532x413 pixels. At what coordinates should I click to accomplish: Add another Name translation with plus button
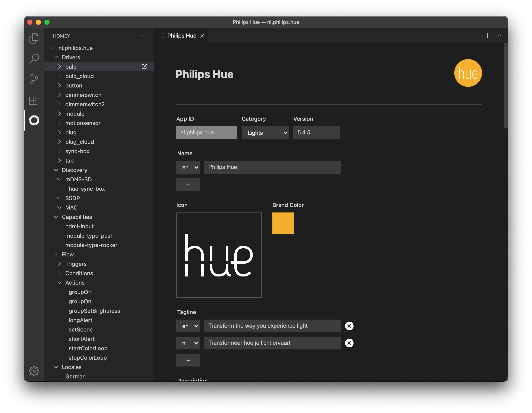click(188, 185)
